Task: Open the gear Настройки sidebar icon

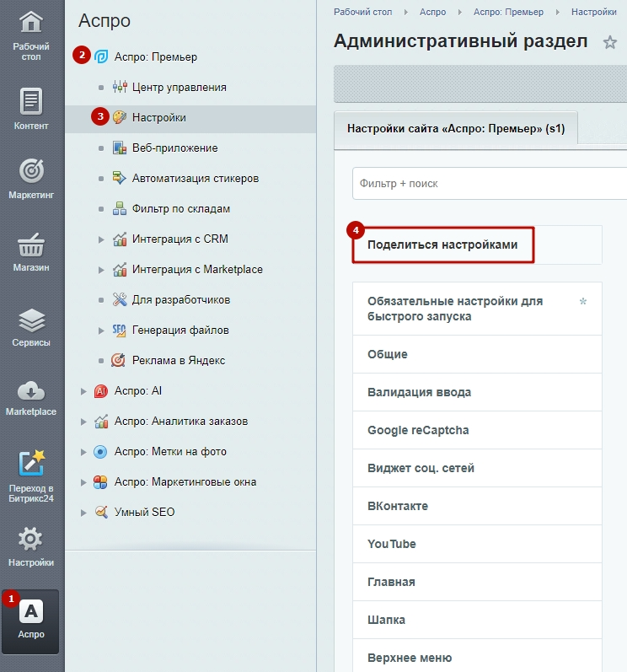Action: tap(31, 539)
